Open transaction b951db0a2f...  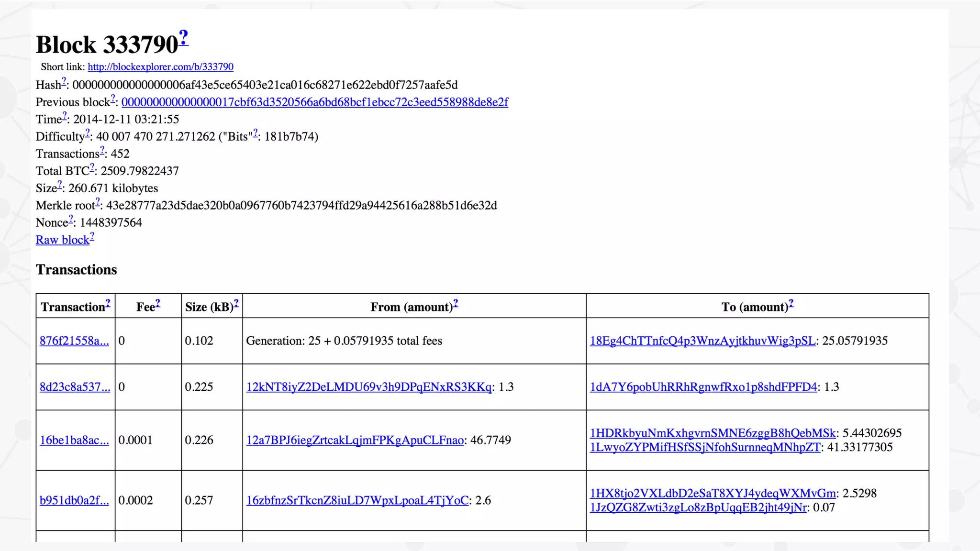click(x=74, y=501)
